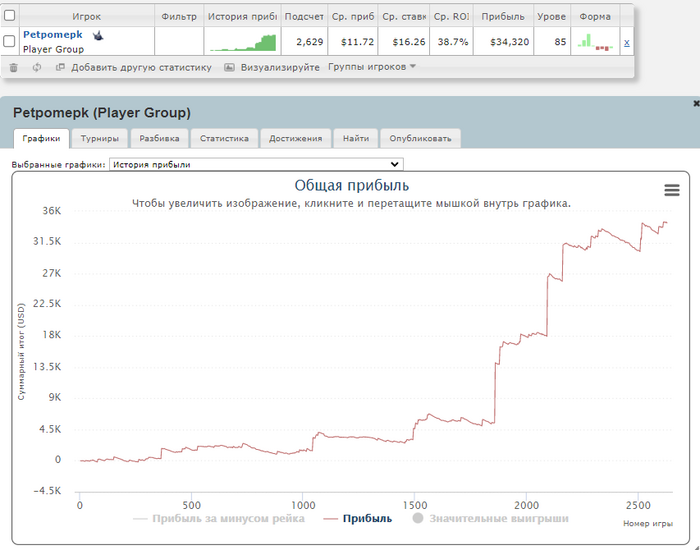Switch to the Графики tab
Screen dimensions: 700x550
point(41,138)
